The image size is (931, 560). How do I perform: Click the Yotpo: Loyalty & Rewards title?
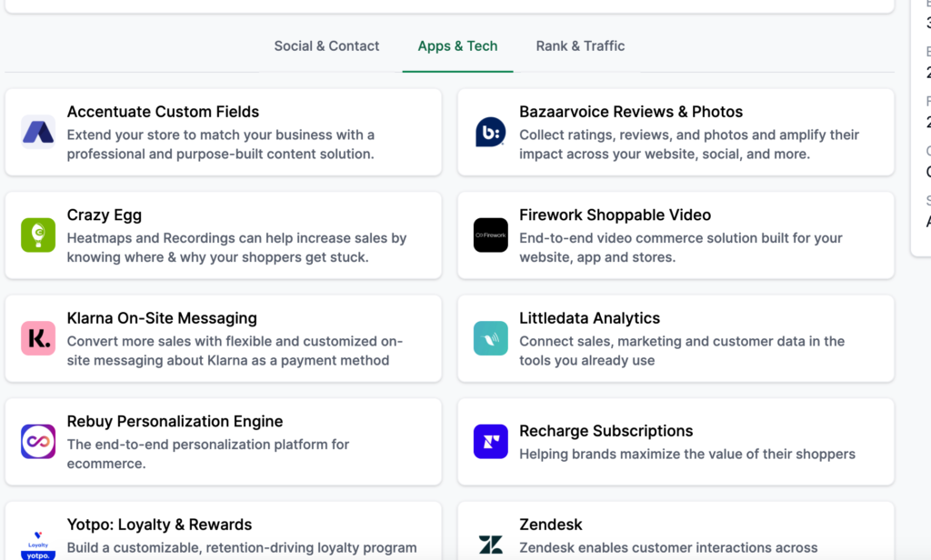[x=159, y=525]
